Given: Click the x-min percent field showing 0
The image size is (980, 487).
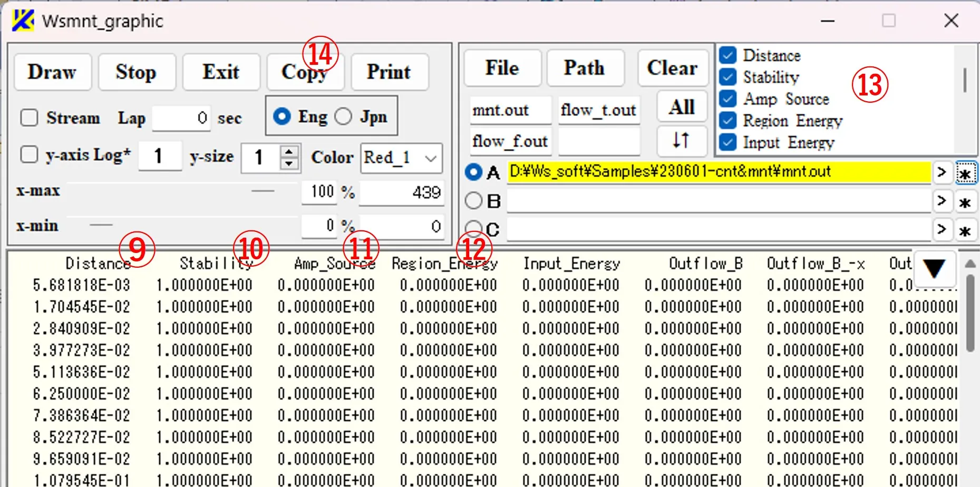Looking at the screenshot, I should (319, 226).
